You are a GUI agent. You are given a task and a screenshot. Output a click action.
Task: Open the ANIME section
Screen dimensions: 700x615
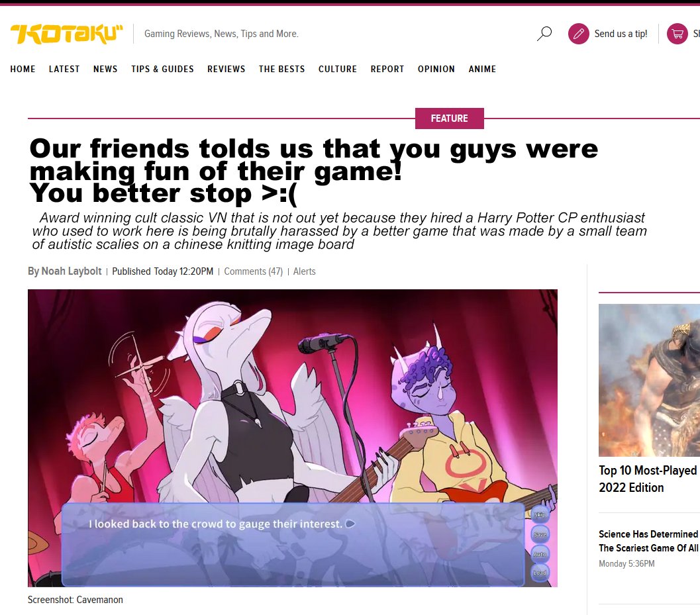(x=482, y=69)
